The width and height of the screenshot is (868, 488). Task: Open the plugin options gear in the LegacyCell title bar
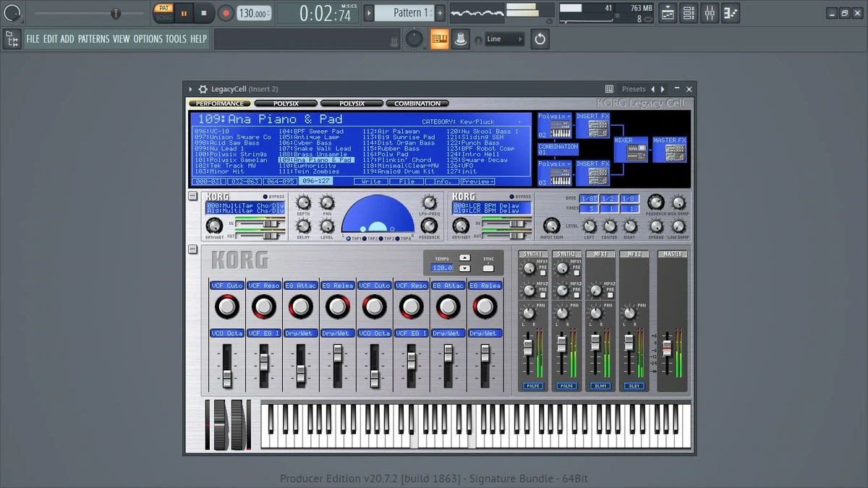point(203,89)
